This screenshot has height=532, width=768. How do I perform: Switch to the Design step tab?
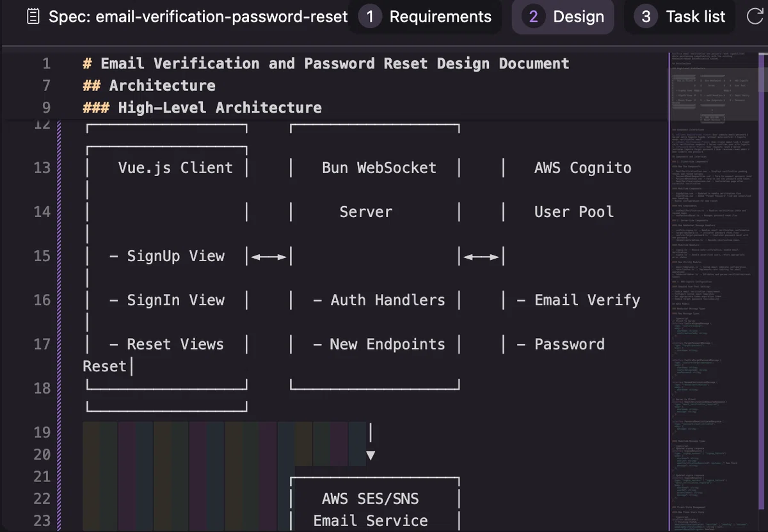point(563,17)
